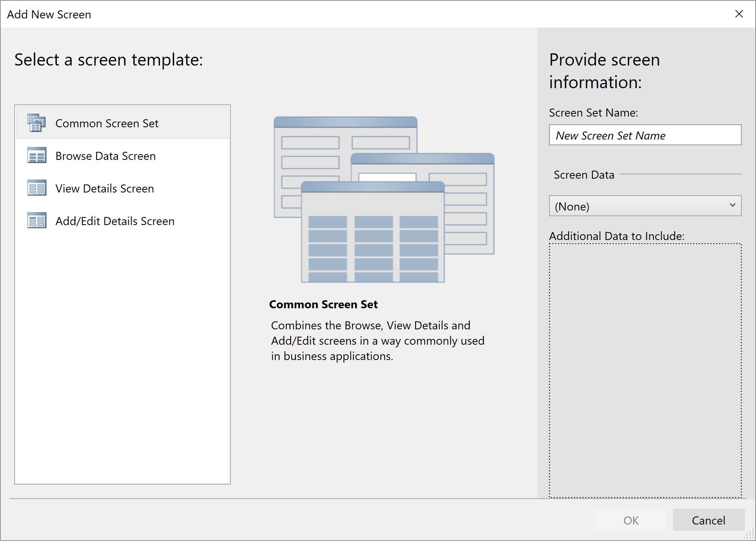
Task: Click the Screen Data dropdown chevron arrow
Action: [x=732, y=206]
